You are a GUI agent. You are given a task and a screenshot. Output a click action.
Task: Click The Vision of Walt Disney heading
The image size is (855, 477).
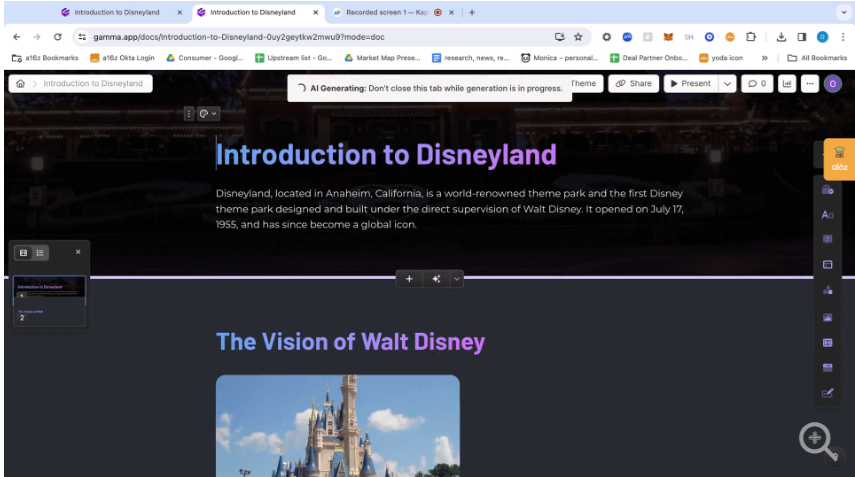(x=350, y=342)
